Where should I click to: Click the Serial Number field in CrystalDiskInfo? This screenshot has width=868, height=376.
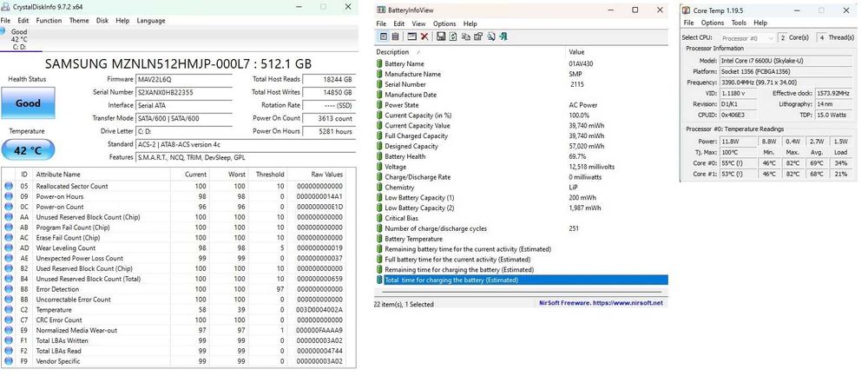tap(184, 92)
